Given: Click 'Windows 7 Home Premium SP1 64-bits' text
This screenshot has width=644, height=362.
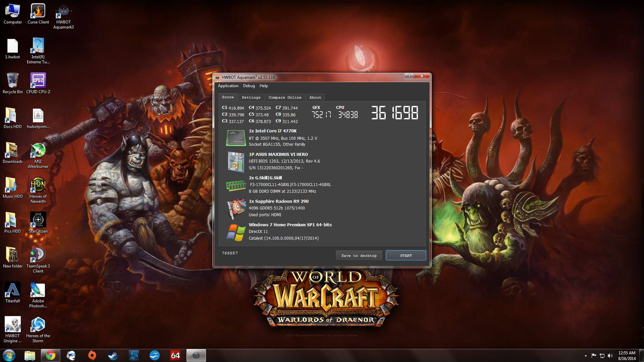Looking at the screenshot, I should tap(290, 225).
